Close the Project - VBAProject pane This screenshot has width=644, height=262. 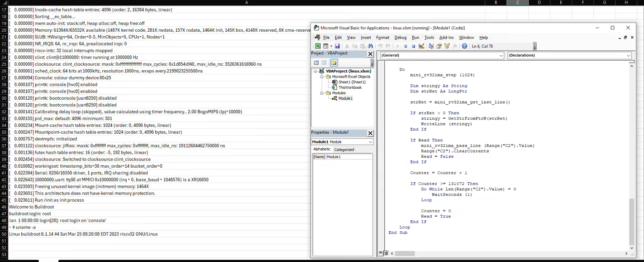click(x=370, y=53)
